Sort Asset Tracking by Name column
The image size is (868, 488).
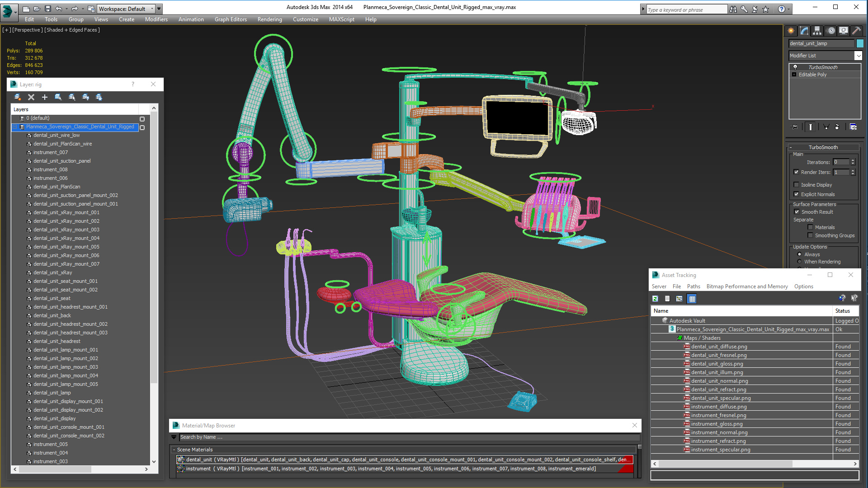[741, 311]
